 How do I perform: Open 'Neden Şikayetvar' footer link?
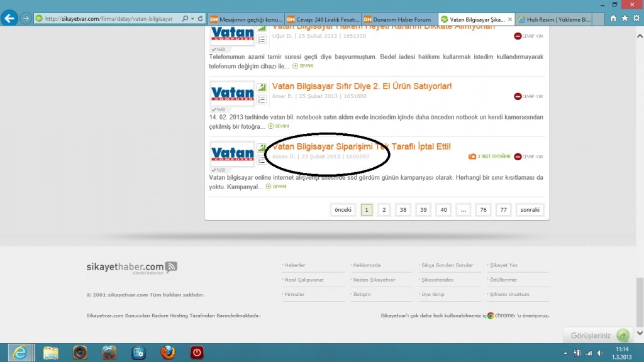pyautogui.click(x=374, y=280)
